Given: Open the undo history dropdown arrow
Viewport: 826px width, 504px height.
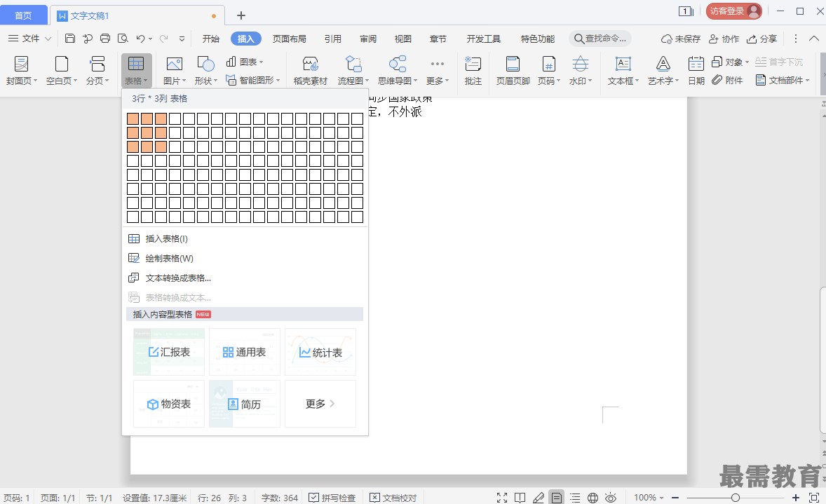Looking at the screenshot, I should [150, 39].
